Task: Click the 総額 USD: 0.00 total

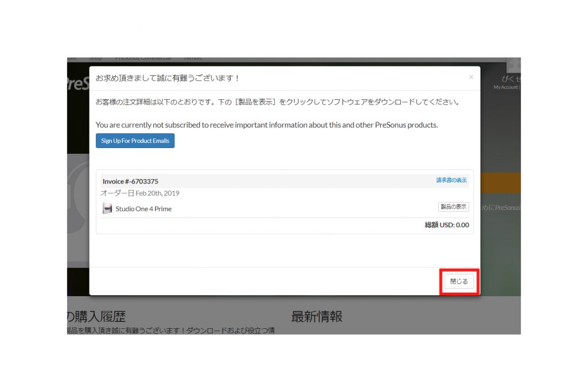Action: [x=447, y=225]
